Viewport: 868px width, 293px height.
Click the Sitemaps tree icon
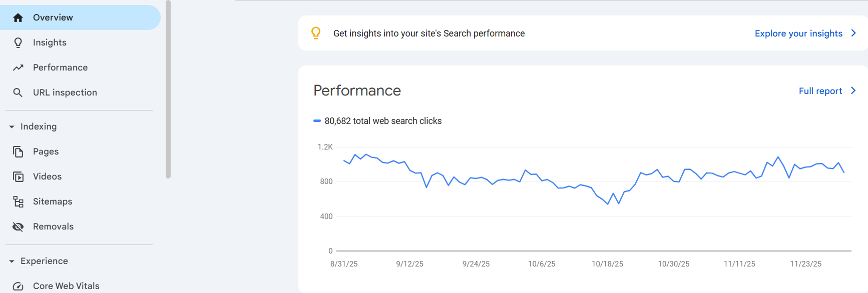pos(18,201)
